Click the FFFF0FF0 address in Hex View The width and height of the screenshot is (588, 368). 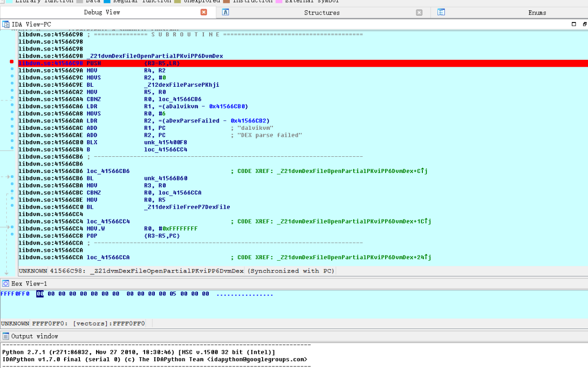(x=15, y=294)
